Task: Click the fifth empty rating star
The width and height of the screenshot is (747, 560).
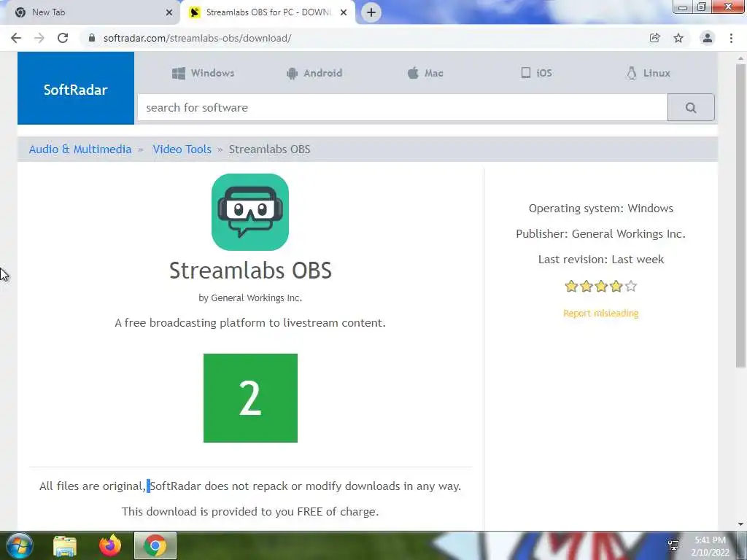Action: (631, 286)
